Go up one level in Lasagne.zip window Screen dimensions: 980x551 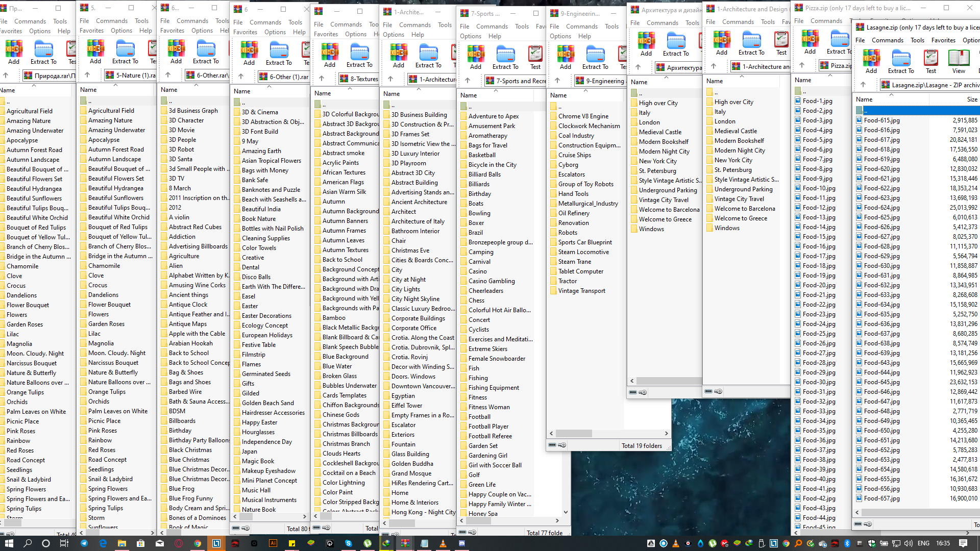tap(863, 85)
